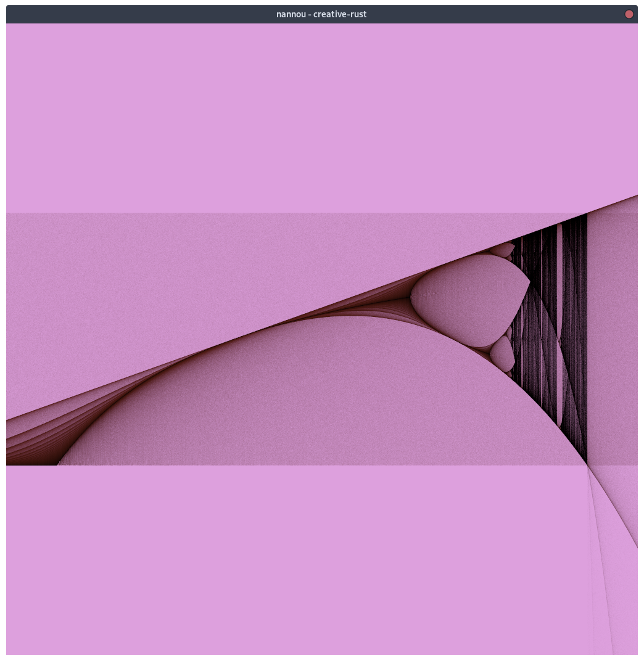Click where the dome meets the dark band's bottom corner

586,464
